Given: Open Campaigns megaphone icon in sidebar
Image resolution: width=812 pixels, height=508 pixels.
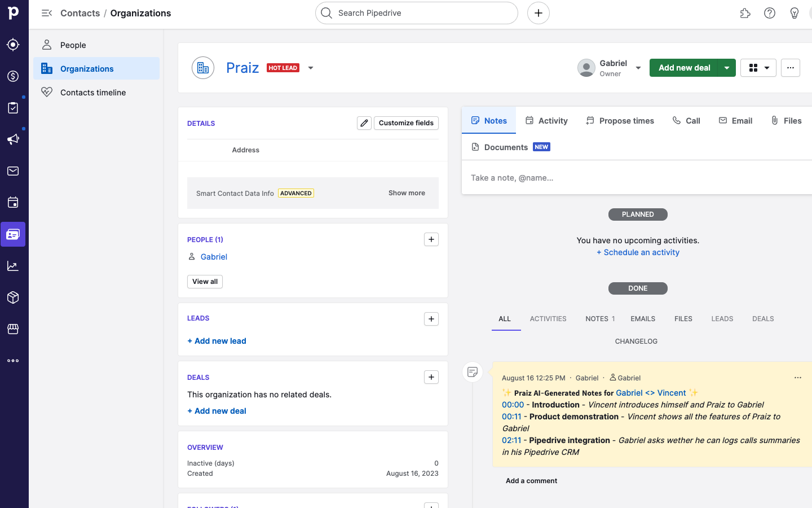Looking at the screenshot, I should (13, 139).
